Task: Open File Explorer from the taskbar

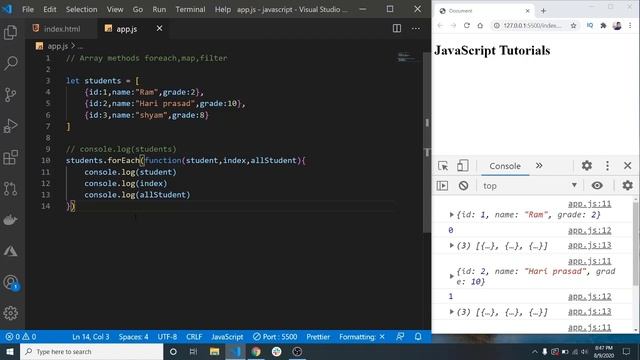Action: click(214, 351)
